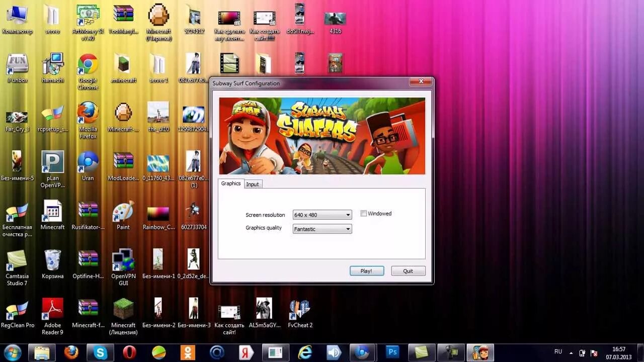Click the Subway Surfers taskbar icon
This screenshot has width=644, height=362.
point(480,352)
